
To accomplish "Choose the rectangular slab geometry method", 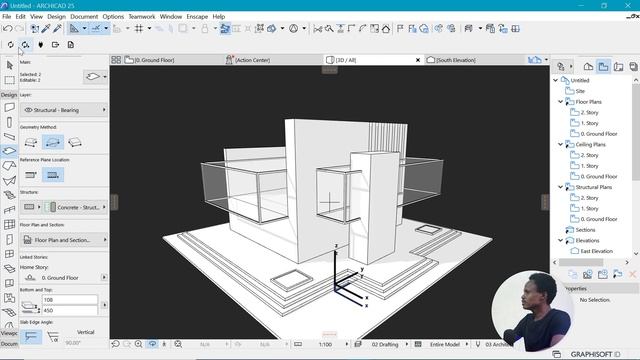I will [53, 142].
